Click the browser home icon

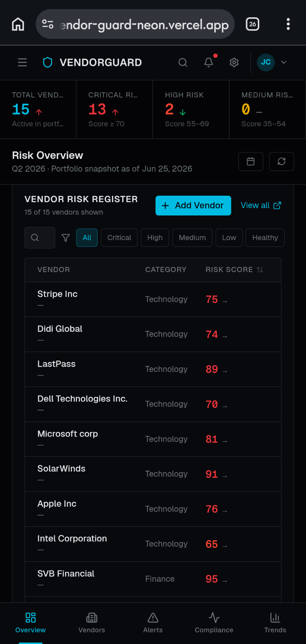tap(18, 24)
